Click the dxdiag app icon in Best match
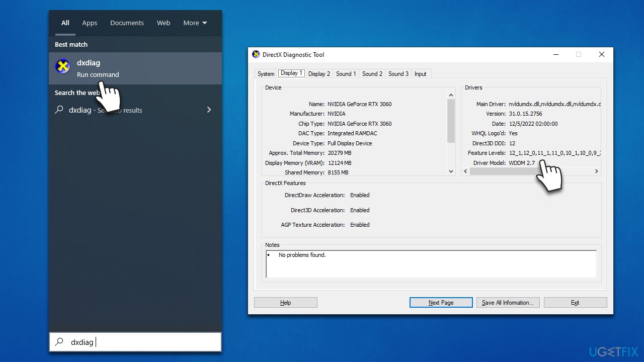Image resolution: width=644 pixels, height=362 pixels. pos(62,66)
